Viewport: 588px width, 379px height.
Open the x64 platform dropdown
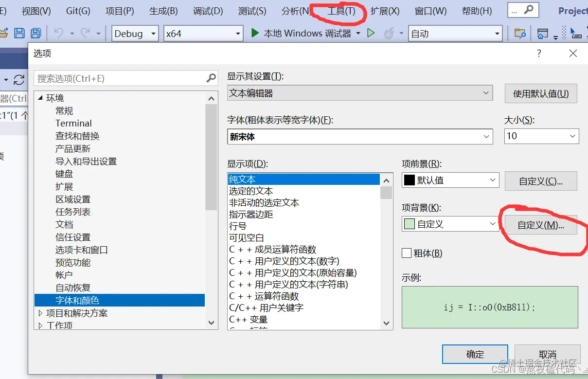(x=203, y=34)
